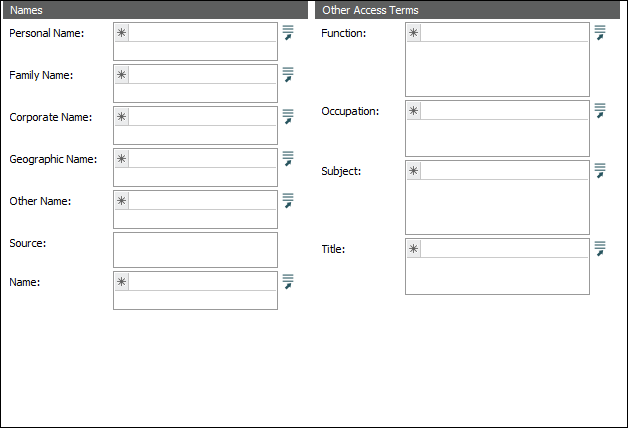Click the asterisk row marker in Subject
The height and width of the screenshot is (428, 628).
(414, 171)
